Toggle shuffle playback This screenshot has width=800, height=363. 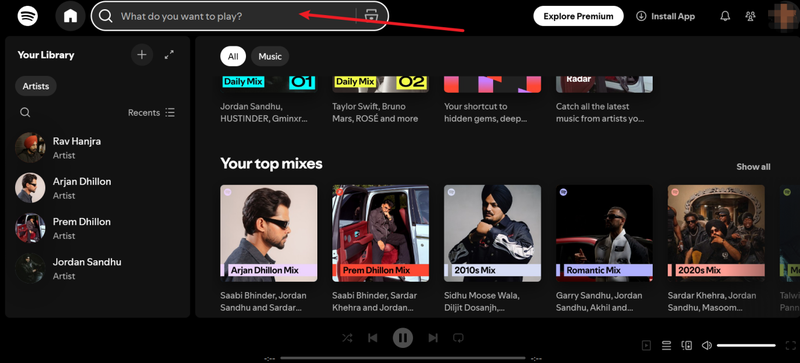(347, 337)
